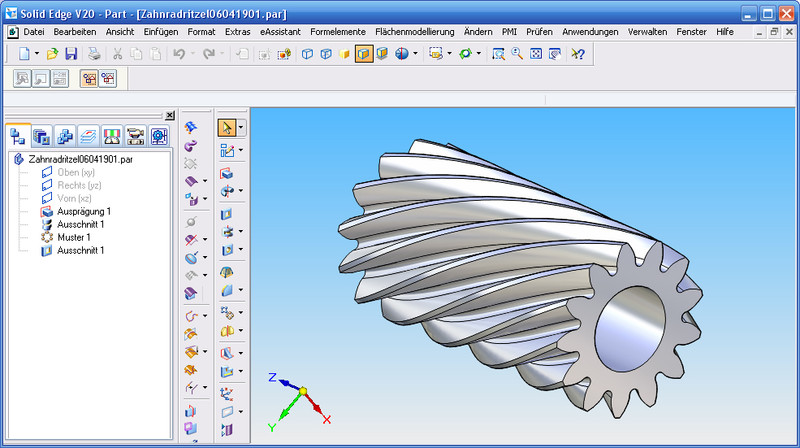
Task: Toggle the highlighted PathFinder display button
Action: 89,78
